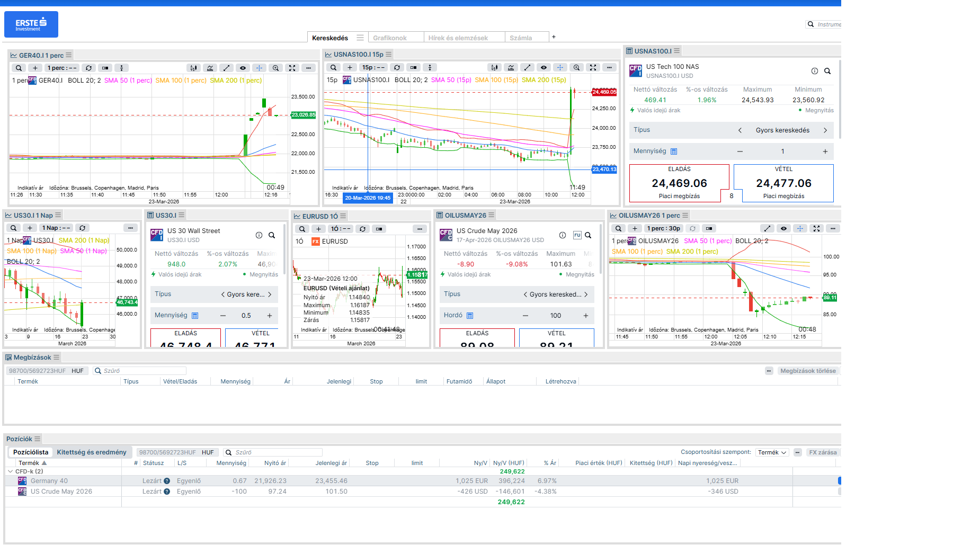The height and width of the screenshot is (545, 980).
Task: Maximize the GER40.I chart to fullscreen
Action: (292, 68)
